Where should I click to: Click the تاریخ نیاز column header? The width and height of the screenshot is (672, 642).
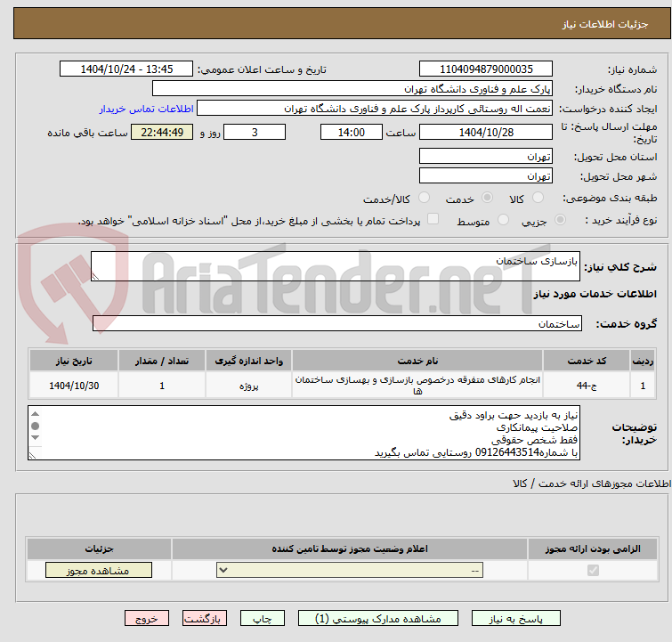click(74, 361)
